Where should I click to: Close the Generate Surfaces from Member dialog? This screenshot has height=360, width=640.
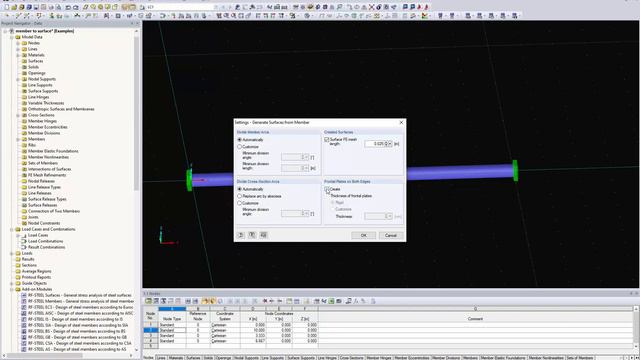pyautogui.click(x=401, y=122)
